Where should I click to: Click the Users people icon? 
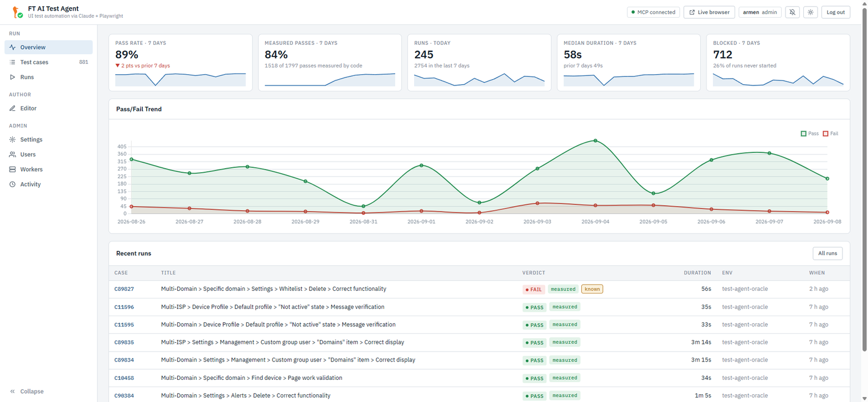tap(13, 154)
